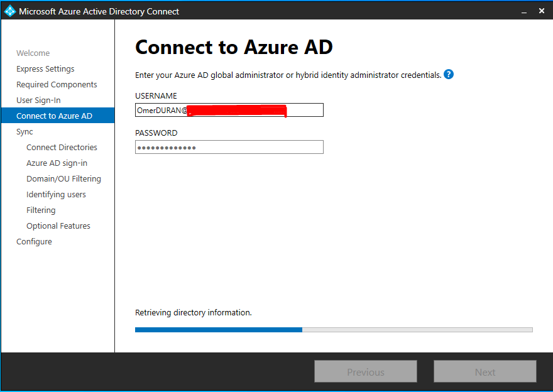Go to Connect Directories substep
The width and height of the screenshot is (553, 392).
click(62, 148)
